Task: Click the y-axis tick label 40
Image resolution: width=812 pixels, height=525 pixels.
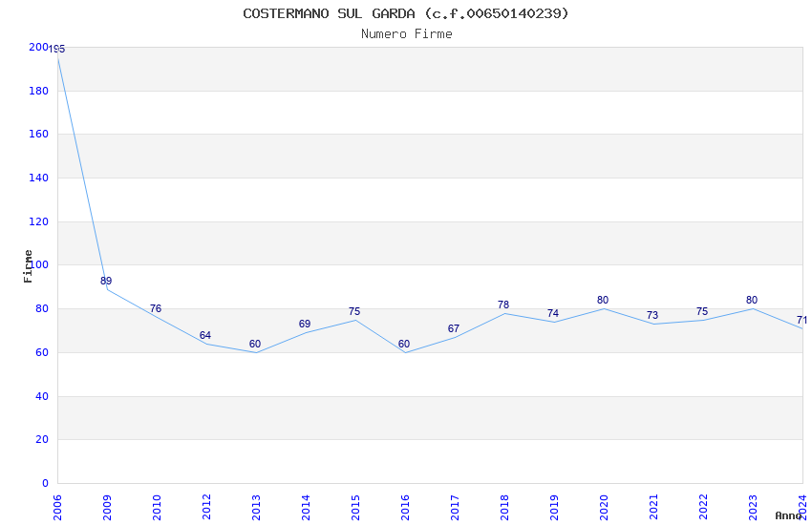Action: click(42, 396)
